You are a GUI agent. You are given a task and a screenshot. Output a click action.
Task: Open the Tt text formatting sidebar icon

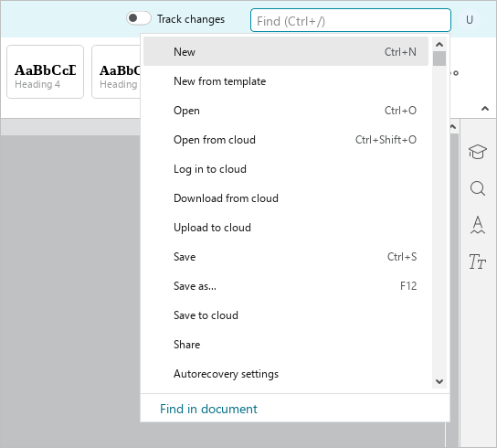click(x=477, y=261)
